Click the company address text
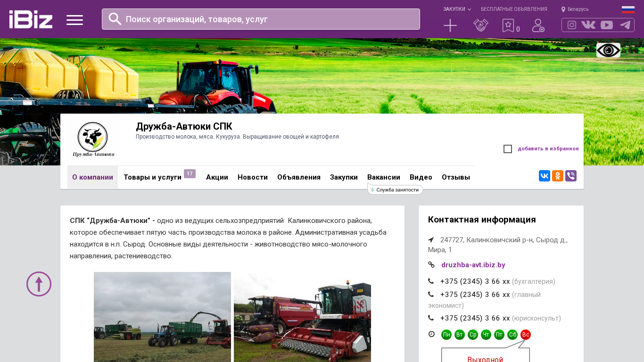The image size is (644, 362). click(498, 245)
